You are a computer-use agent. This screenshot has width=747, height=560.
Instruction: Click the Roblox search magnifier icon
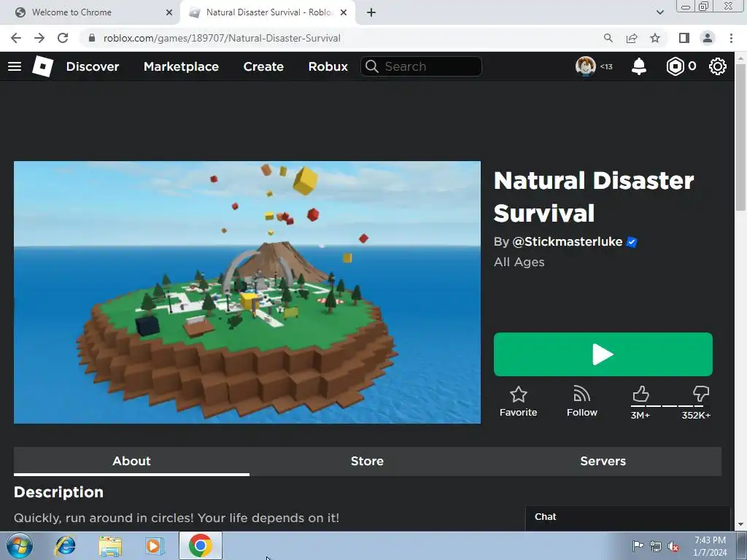coord(372,66)
